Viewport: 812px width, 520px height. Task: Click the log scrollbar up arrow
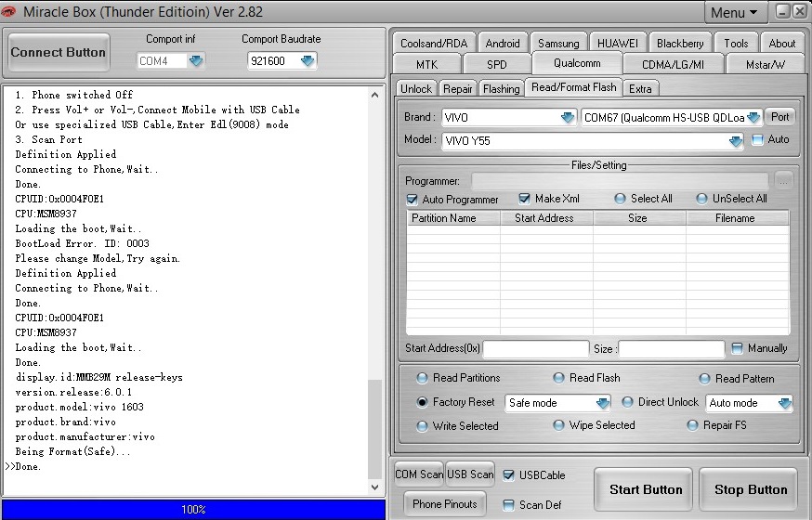(x=375, y=95)
